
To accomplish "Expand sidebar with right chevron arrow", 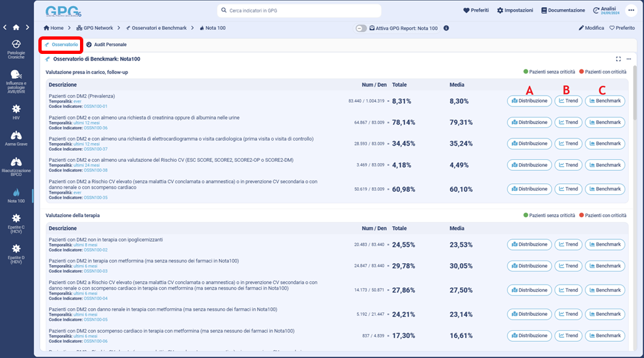I will [26, 27].
